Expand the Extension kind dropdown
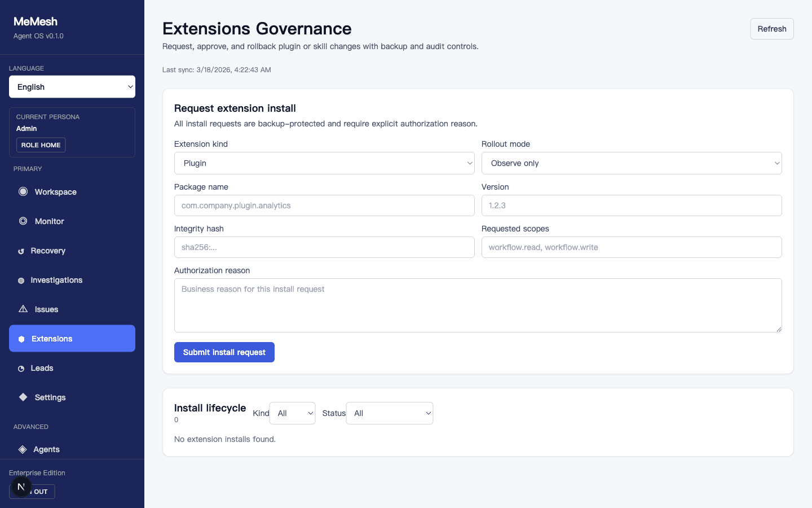Screen dimensions: 812x508 click(324, 163)
